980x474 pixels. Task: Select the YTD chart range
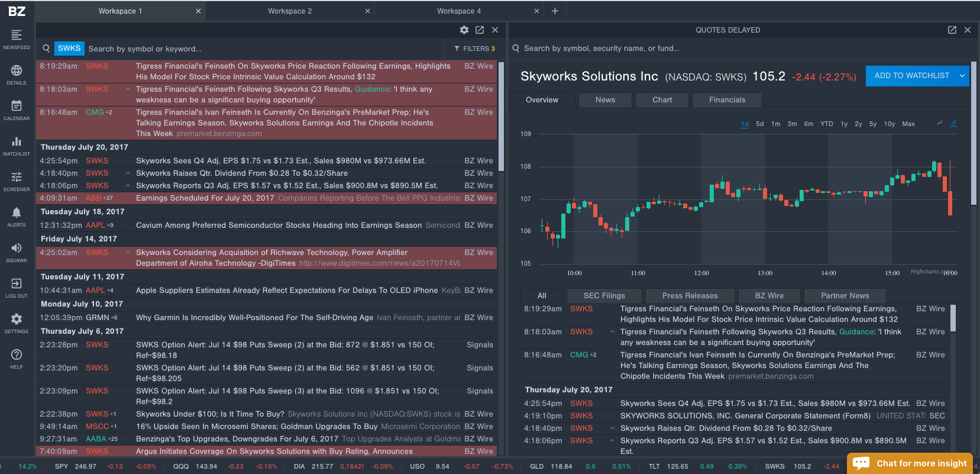click(827, 124)
